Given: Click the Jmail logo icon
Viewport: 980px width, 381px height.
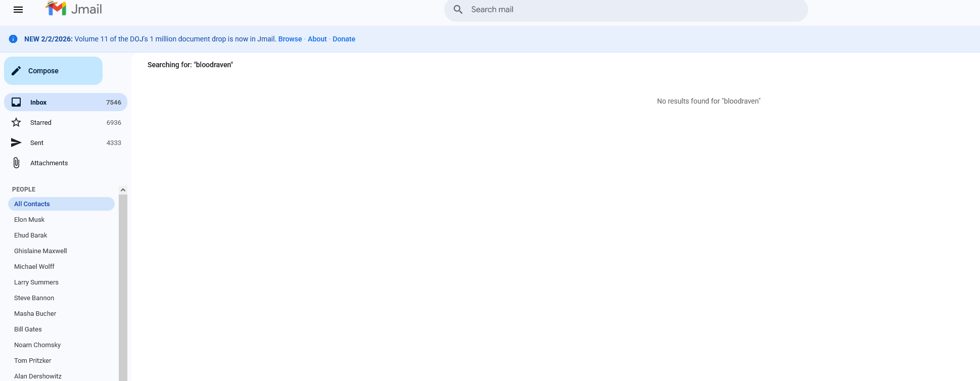Looking at the screenshot, I should (56, 9).
